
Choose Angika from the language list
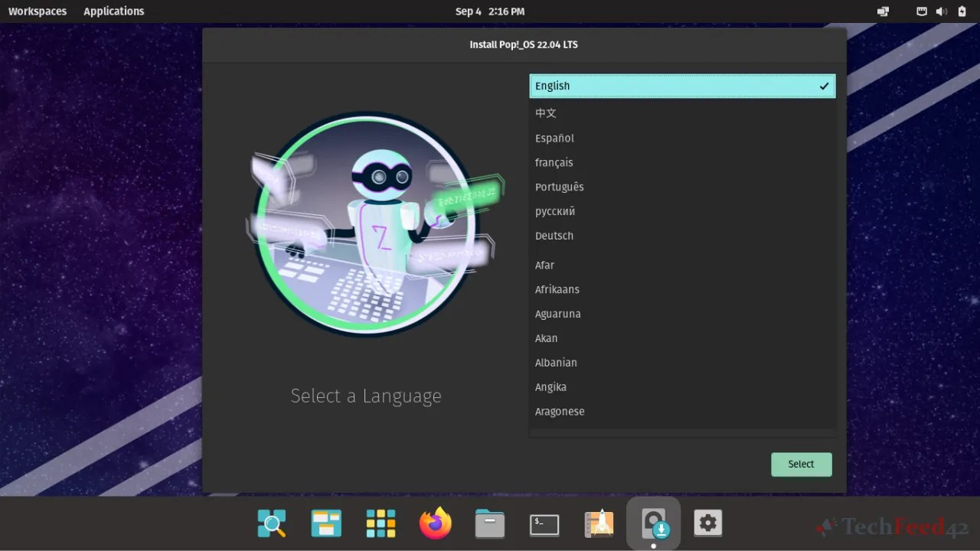pyautogui.click(x=682, y=387)
